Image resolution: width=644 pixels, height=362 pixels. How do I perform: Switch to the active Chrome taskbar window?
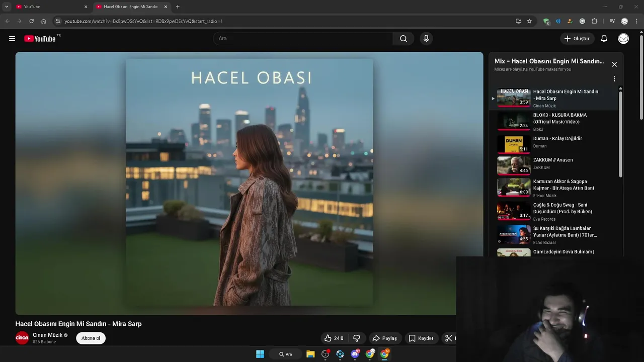coord(384,354)
